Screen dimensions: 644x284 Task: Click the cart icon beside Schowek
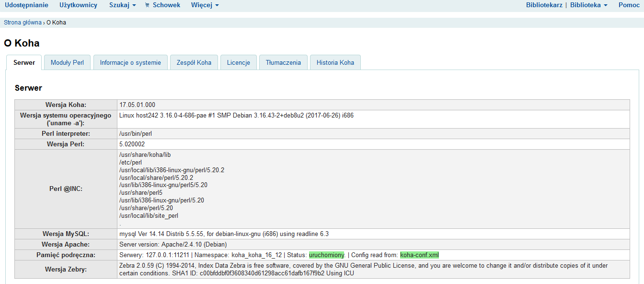click(147, 5)
